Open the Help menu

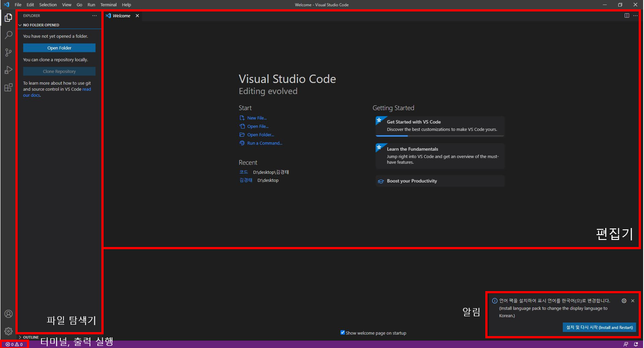point(127,5)
